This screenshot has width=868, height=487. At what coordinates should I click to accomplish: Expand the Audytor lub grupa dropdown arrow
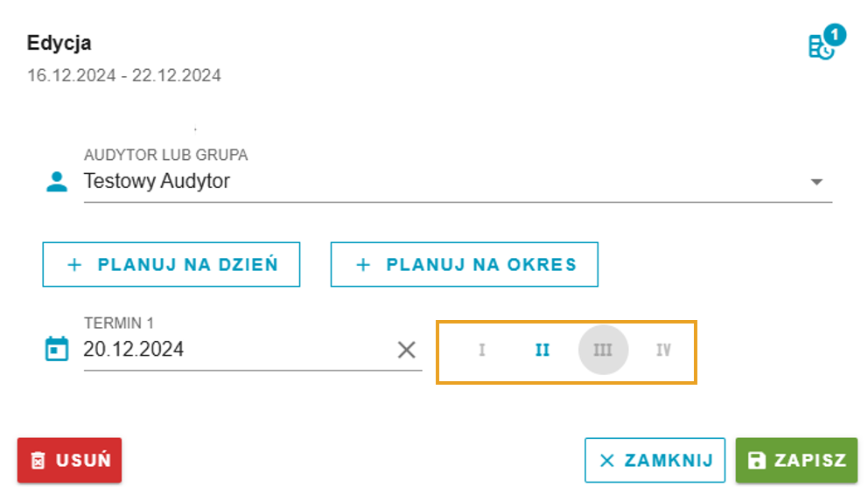point(816,182)
